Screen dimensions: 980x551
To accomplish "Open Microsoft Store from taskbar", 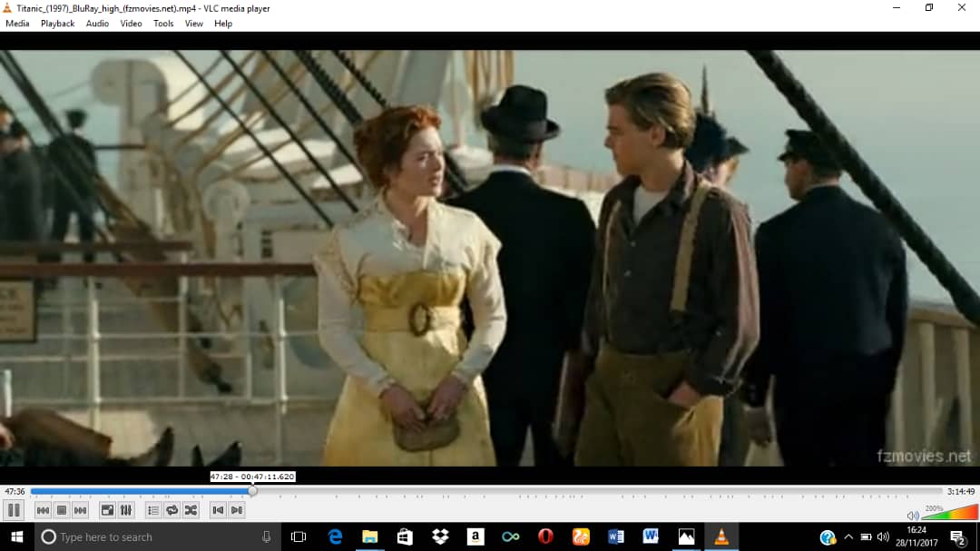I will [x=405, y=536].
